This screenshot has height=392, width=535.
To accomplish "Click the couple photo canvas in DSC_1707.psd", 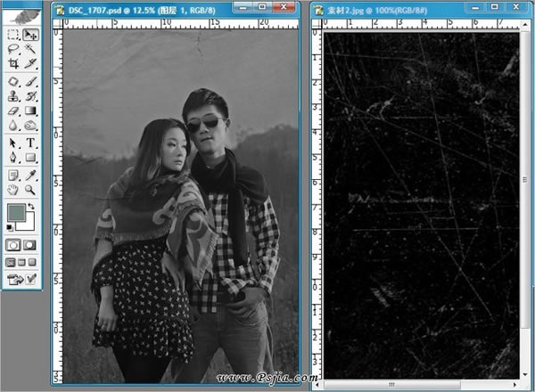I will click(181, 206).
